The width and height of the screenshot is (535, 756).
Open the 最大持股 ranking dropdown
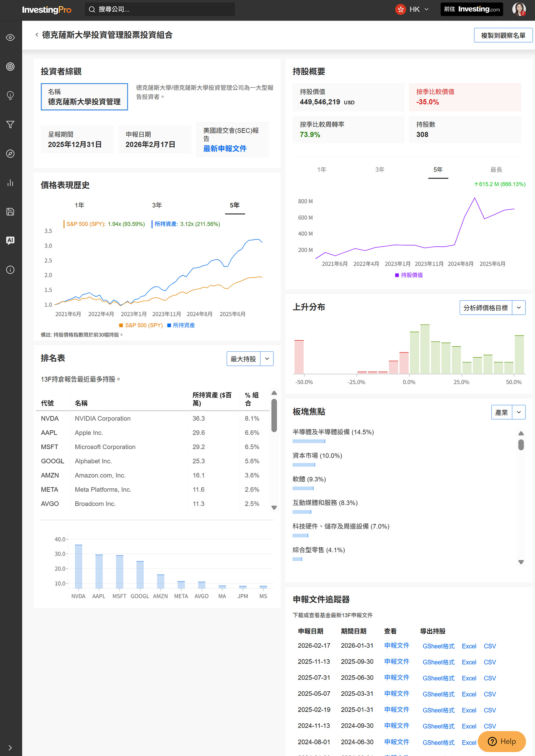(x=250, y=359)
